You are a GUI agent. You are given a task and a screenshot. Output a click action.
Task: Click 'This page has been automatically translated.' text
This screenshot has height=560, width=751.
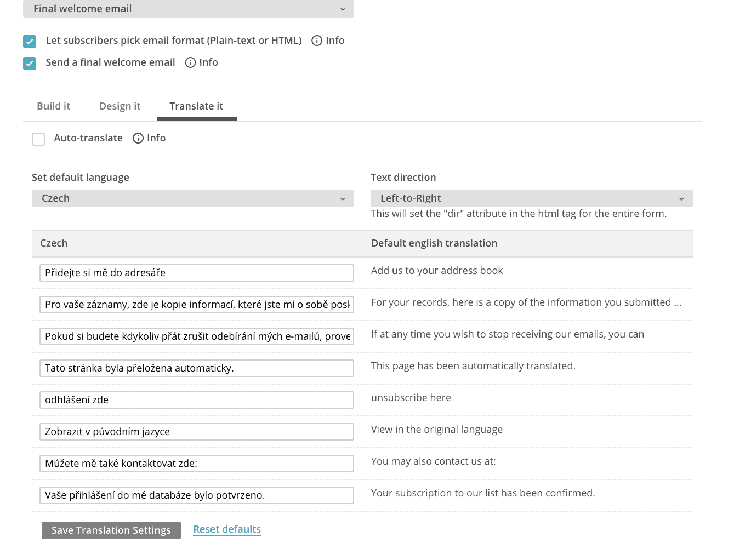click(474, 366)
